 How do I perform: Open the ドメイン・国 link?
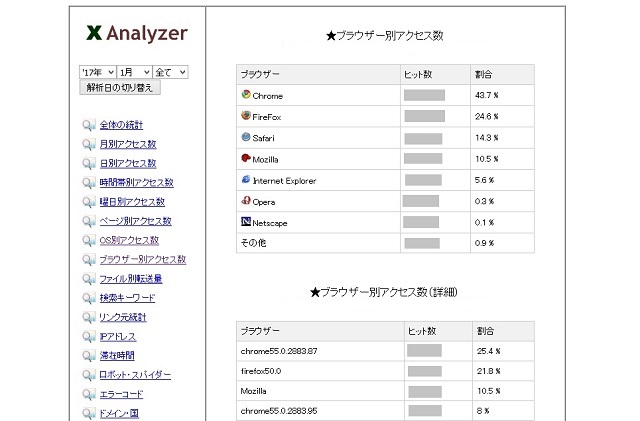(x=119, y=413)
